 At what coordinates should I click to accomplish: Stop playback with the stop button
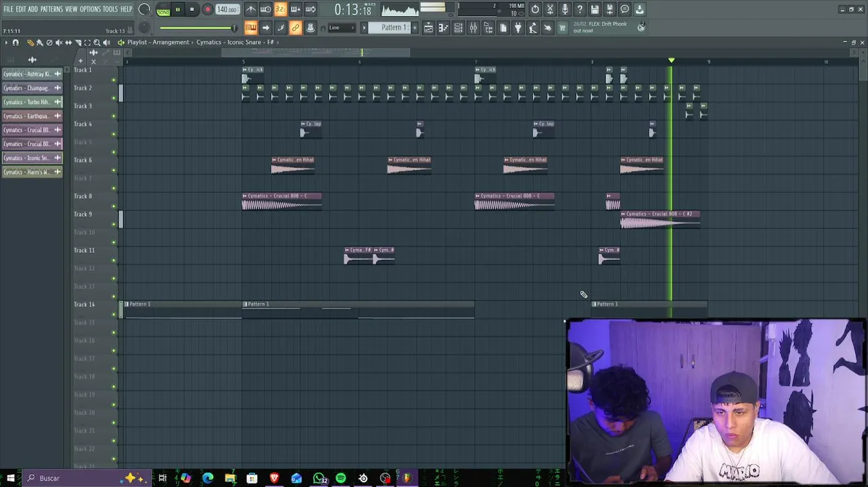pyautogui.click(x=192, y=9)
